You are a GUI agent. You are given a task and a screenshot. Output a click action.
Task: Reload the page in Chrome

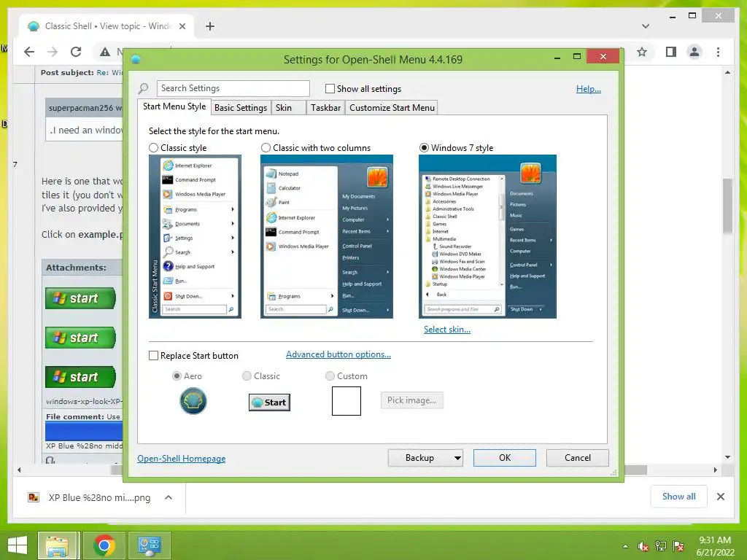(76, 52)
